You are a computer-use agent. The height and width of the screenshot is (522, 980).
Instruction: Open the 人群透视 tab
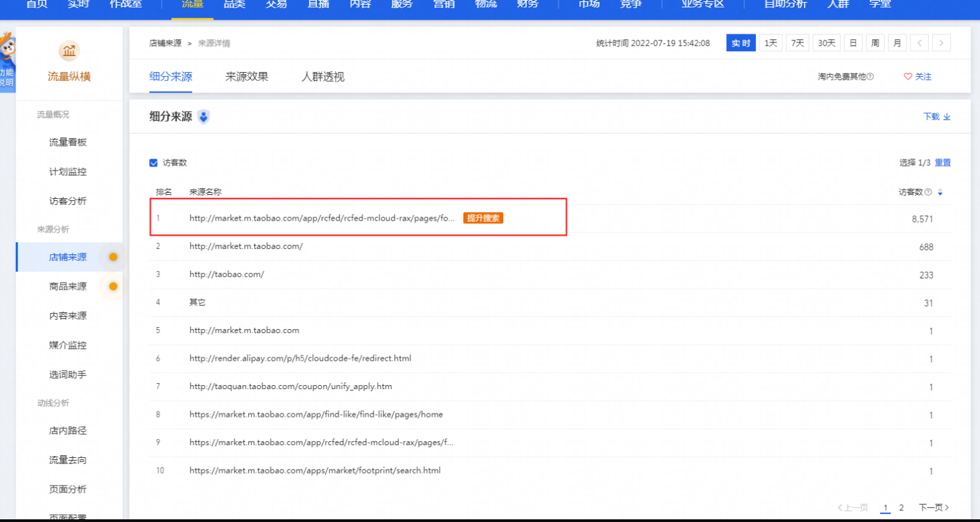click(323, 77)
